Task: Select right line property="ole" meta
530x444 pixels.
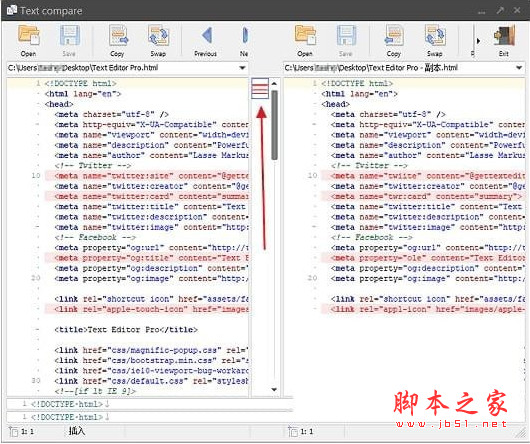Action: pyautogui.click(x=423, y=258)
